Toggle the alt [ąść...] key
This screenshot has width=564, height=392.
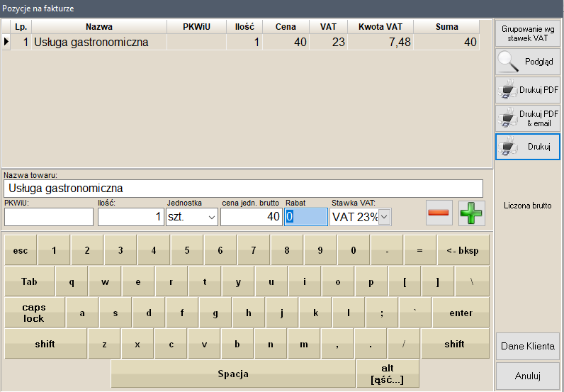pyautogui.click(x=388, y=374)
